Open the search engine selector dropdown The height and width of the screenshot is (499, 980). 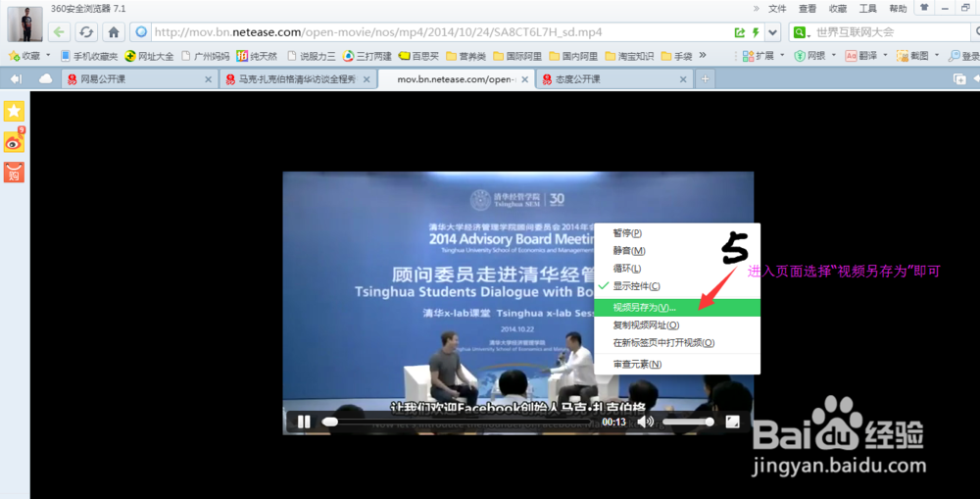802,32
